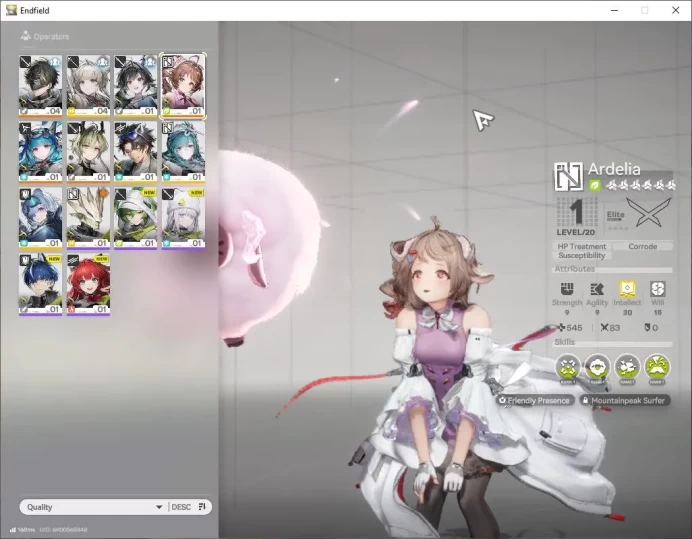Select the red-haired NEW operator card
This screenshot has width=692, height=539.
point(88,284)
